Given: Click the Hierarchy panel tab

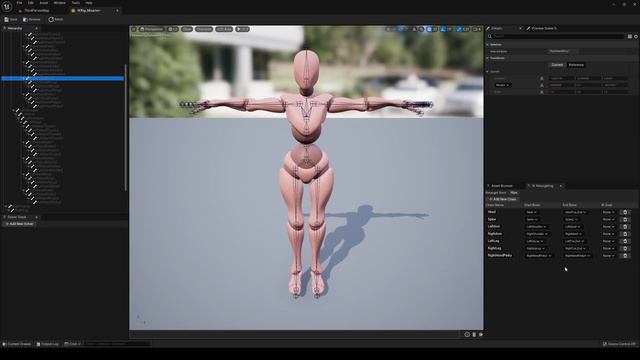Looking at the screenshot, I should (15, 28).
